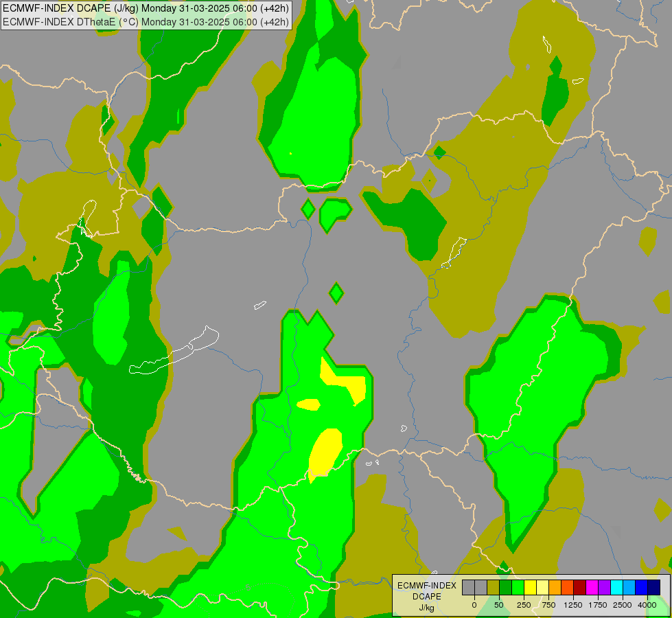Image resolution: width=672 pixels, height=618 pixels.
Task: Click the J/kg unit label in the legend
Action: tap(427, 608)
